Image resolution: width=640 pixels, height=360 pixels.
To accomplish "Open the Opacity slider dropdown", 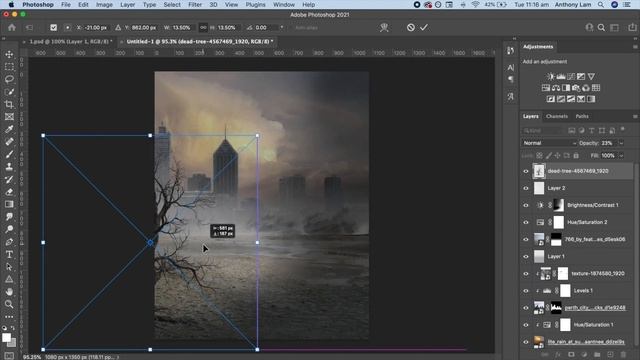I will click(x=621, y=143).
